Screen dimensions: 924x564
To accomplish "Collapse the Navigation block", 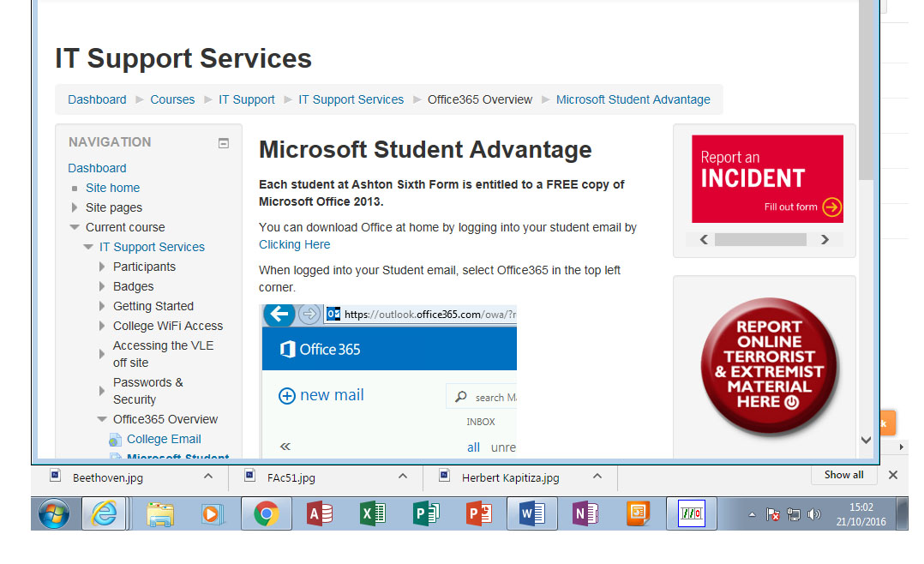I will 224,143.
